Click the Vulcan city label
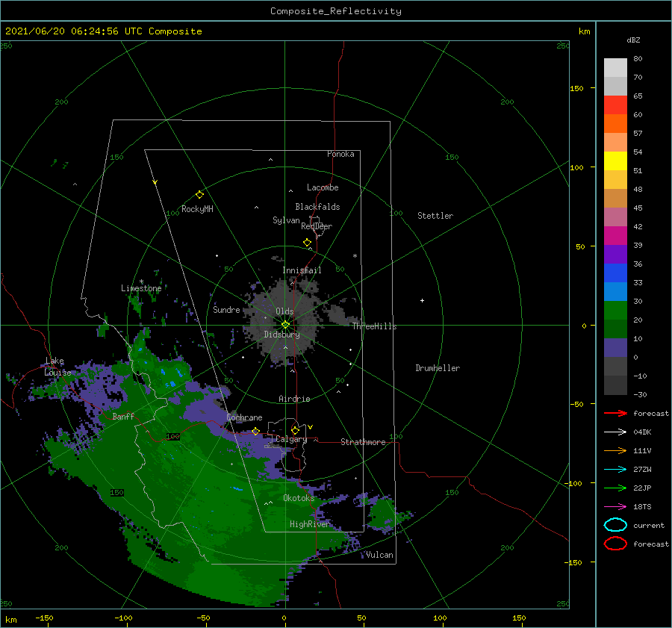 pos(380,555)
